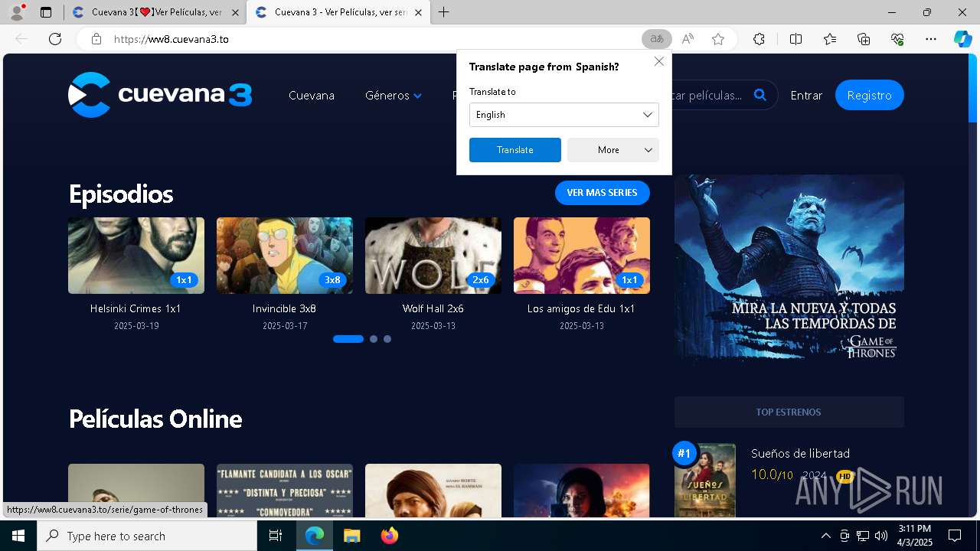The width and height of the screenshot is (980, 551).
Task: Open Microsoft Edge from taskbar
Action: (x=315, y=536)
